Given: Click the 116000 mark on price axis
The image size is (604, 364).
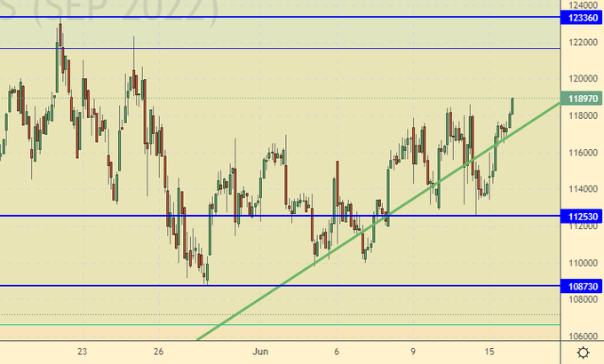Looking at the screenshot, I should click(582, 152).
